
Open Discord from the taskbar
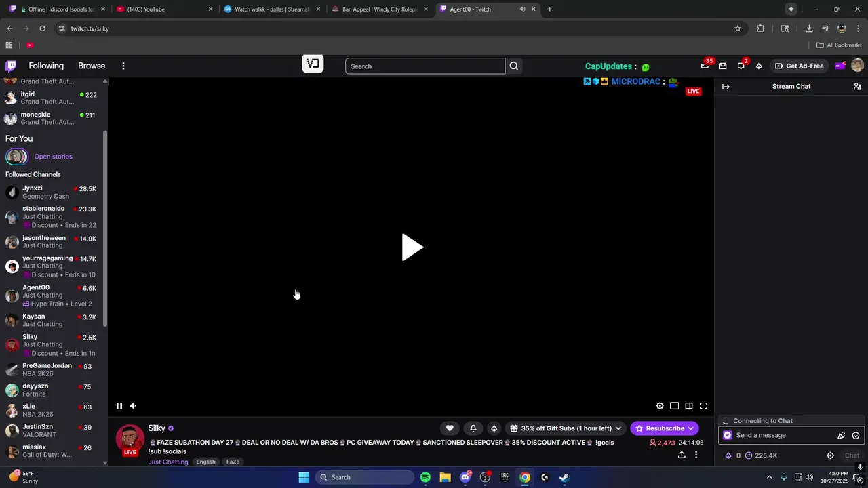coord(465,477)
